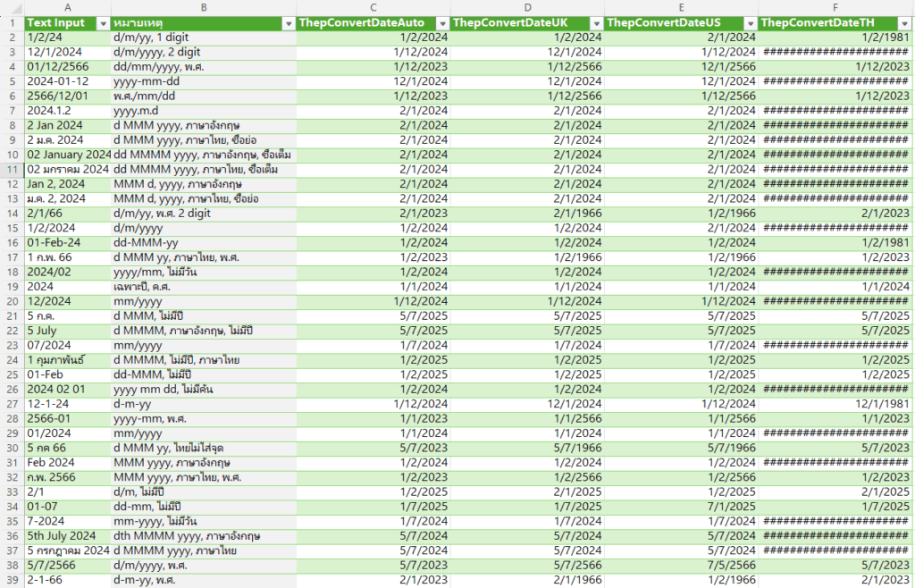Select the cell containing 2024 02 01

pyautogui.click(x=68, y=389)
